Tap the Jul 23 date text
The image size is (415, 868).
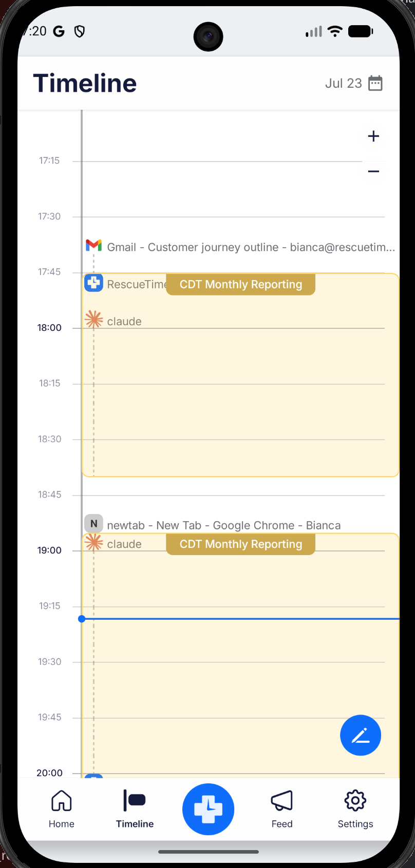[x=344, y=83]
